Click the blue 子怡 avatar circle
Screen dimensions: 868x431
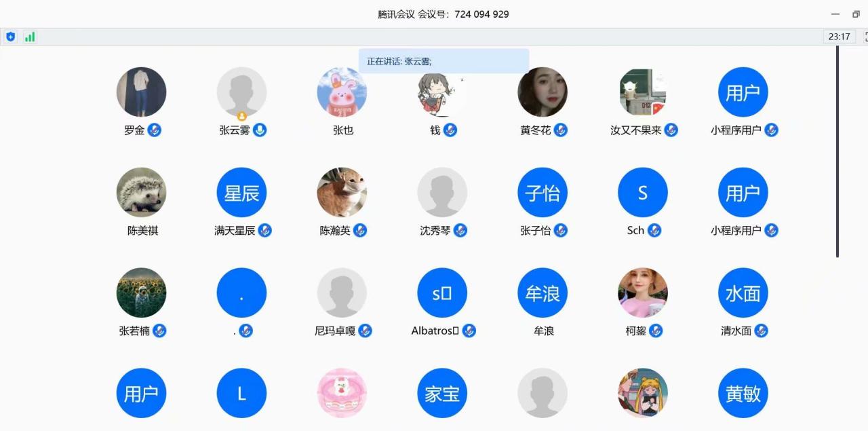pos(542,192)
